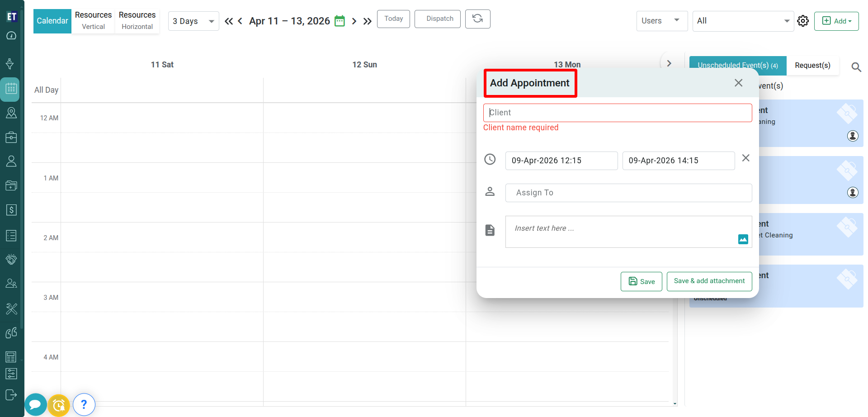Click the help question mark button
The image size is (868, 417).
pyautogui.click(x=84, y=404)
